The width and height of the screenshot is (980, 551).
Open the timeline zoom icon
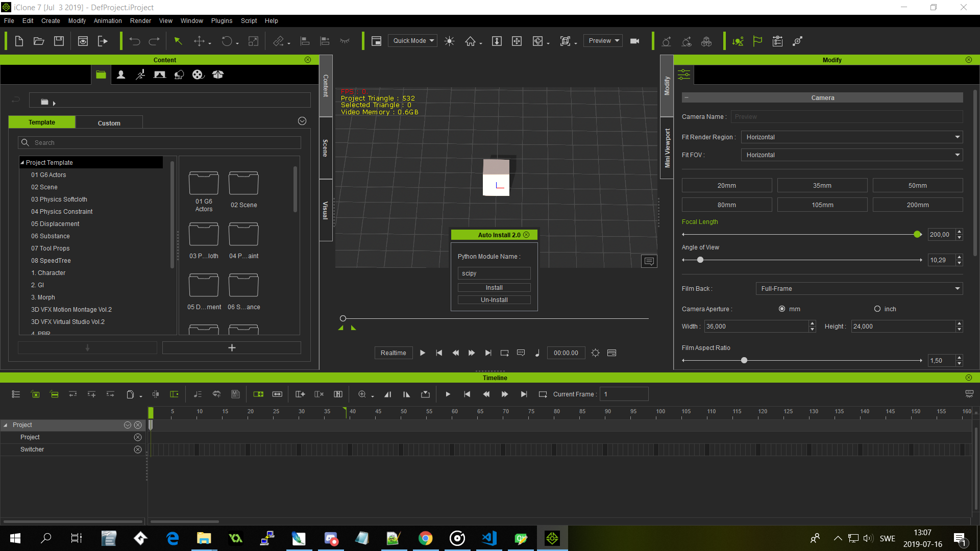[x=362, y=394]
